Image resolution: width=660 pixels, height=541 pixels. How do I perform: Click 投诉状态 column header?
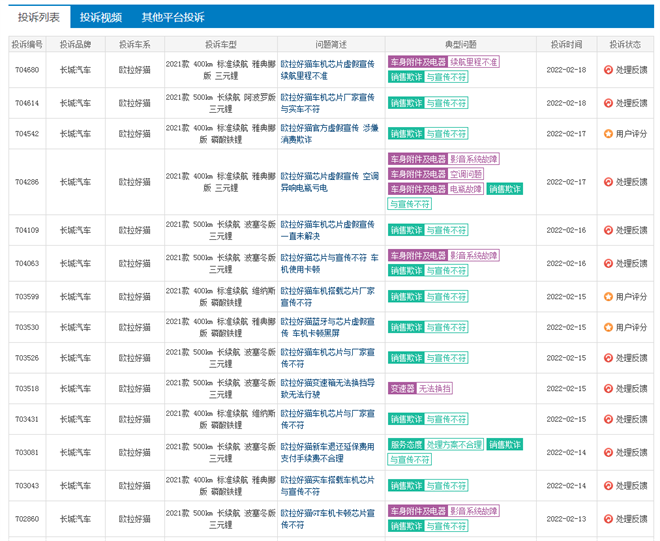[x=625, y=45]
